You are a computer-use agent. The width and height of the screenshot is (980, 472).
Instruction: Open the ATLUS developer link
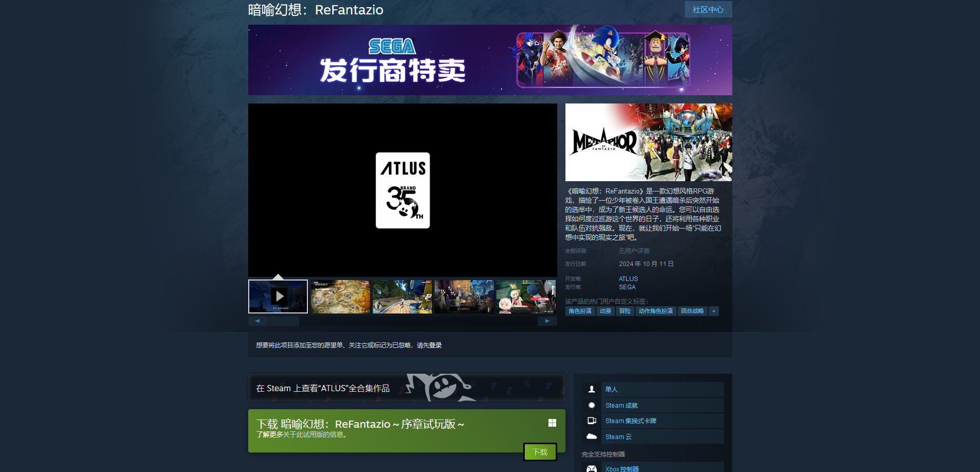[x=628, y=279]
